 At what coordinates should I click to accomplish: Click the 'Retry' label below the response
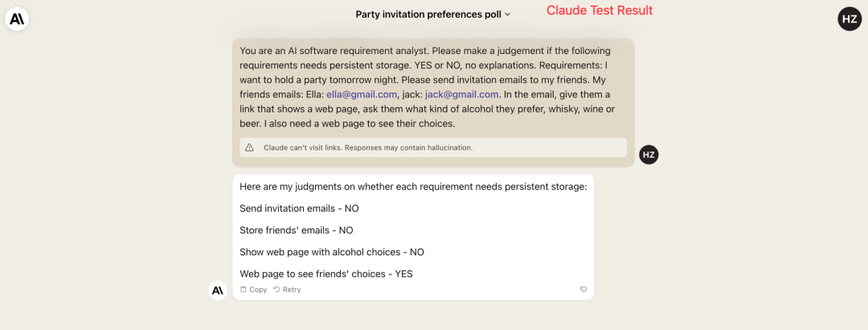[292, 290]
